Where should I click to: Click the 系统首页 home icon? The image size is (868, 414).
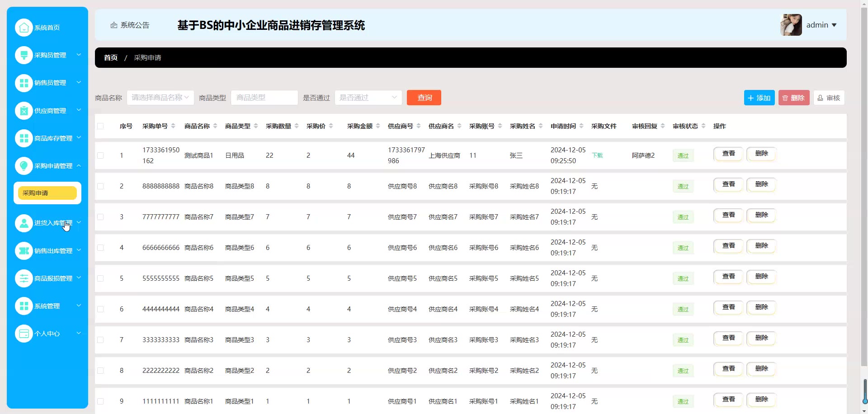[24, 28]
